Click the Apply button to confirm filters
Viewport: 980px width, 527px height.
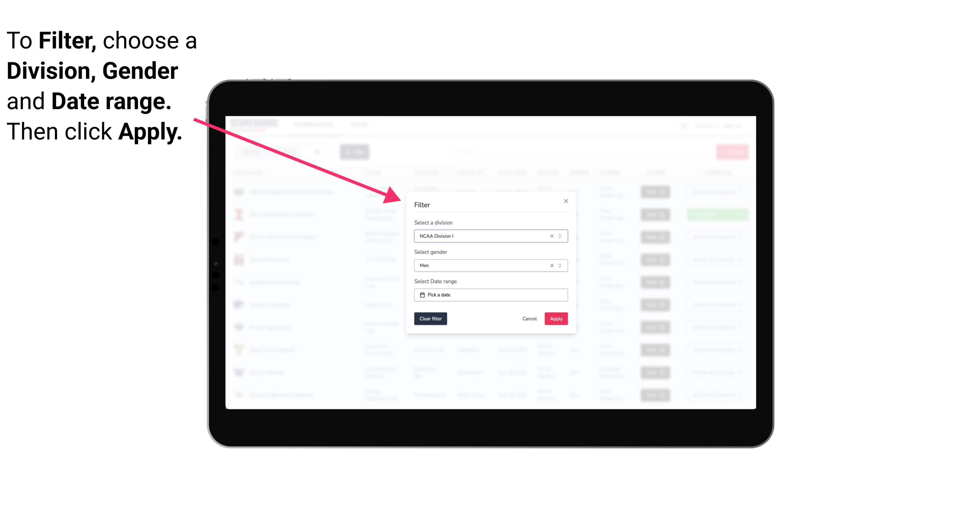556,319
